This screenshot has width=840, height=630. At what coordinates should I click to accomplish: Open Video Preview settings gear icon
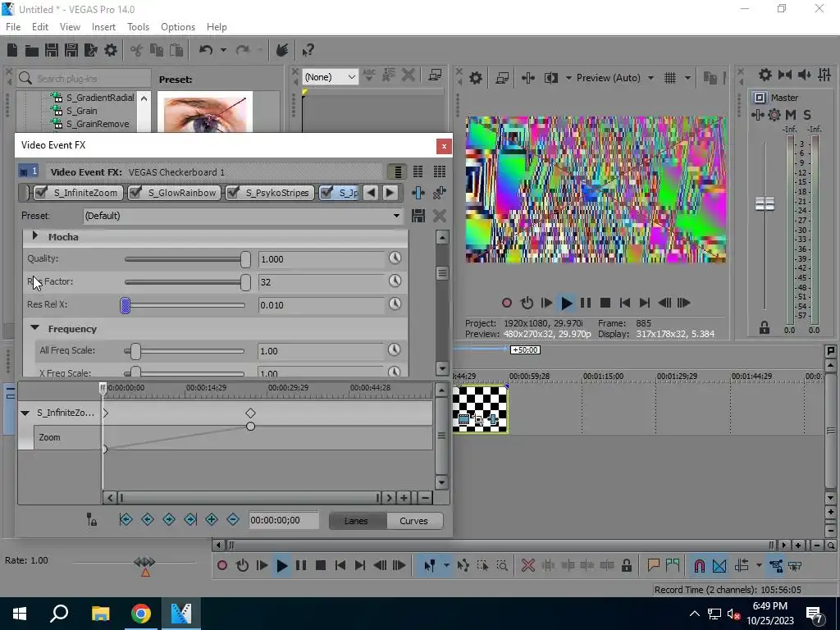click(475, 78)
